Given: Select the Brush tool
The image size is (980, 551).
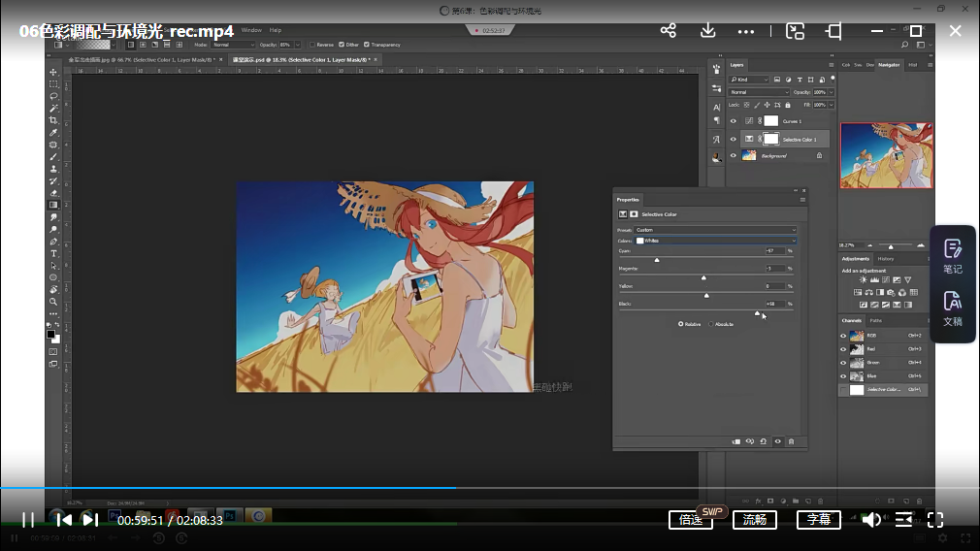Looking at the screenshot, I should tap(53, 157).
